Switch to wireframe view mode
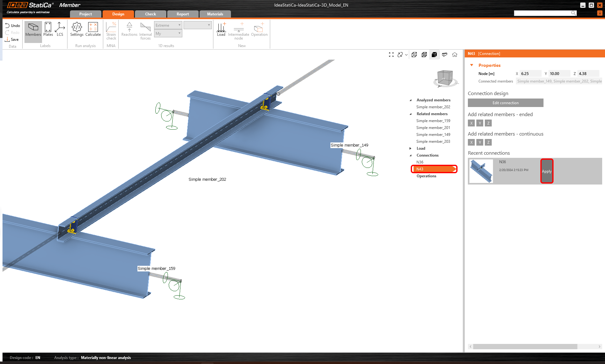The width and height of the screenshot is (605, 364). [x=414, y=55]
